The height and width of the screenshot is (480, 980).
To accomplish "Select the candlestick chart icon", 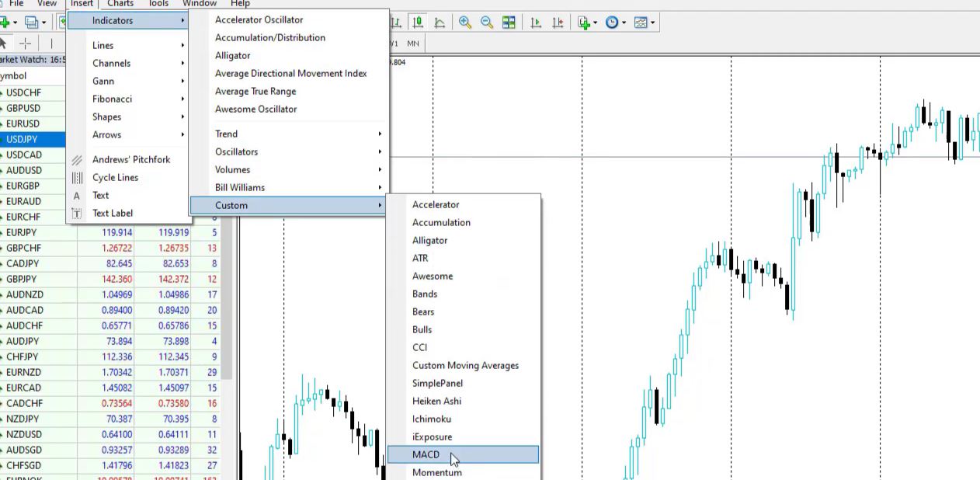I will point(418,22).
